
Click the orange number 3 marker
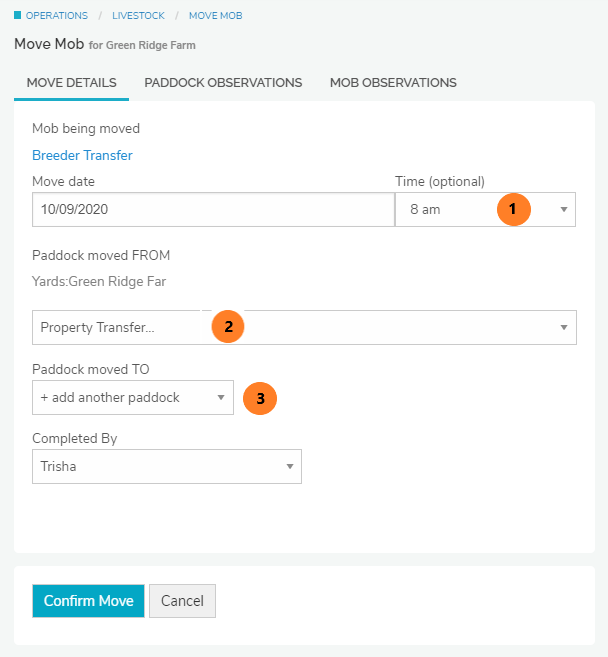[260, 398]
